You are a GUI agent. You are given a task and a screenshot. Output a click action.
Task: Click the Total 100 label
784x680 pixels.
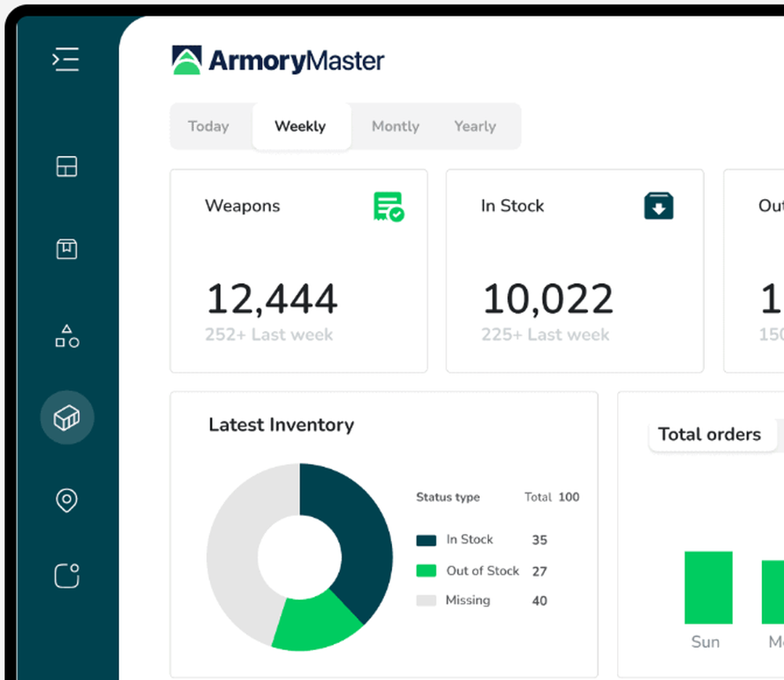click(552, 497)
